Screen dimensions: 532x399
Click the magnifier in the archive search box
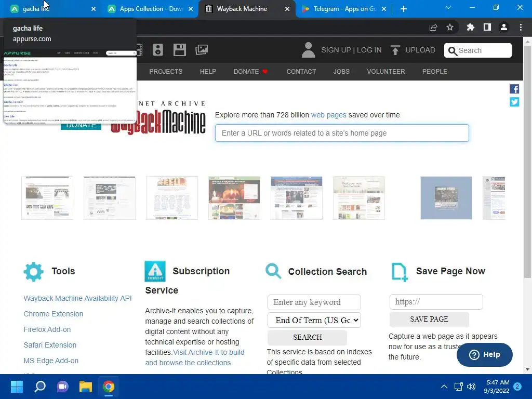tap(453, 51)
